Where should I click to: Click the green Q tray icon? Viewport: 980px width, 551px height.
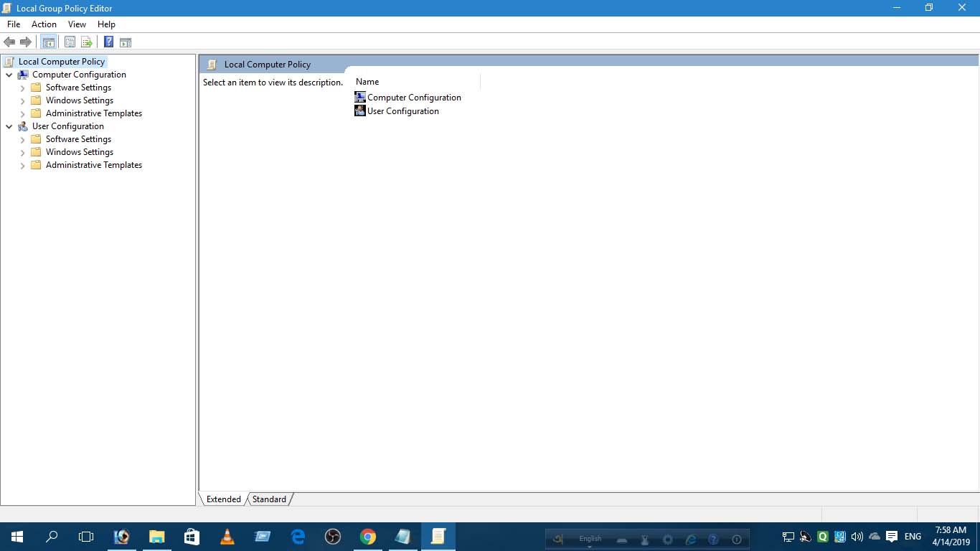coord(822,537)
